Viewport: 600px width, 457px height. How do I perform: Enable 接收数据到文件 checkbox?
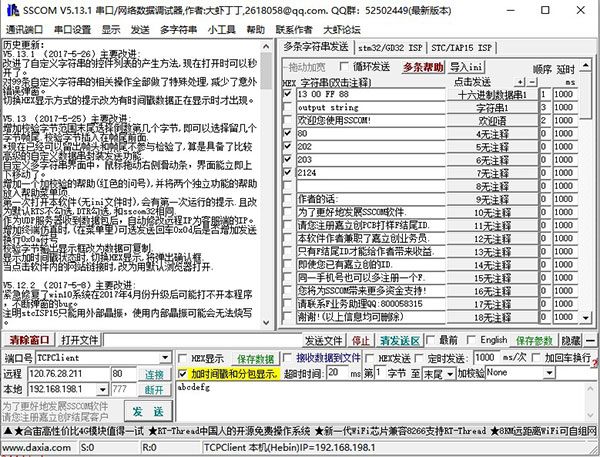287,358
